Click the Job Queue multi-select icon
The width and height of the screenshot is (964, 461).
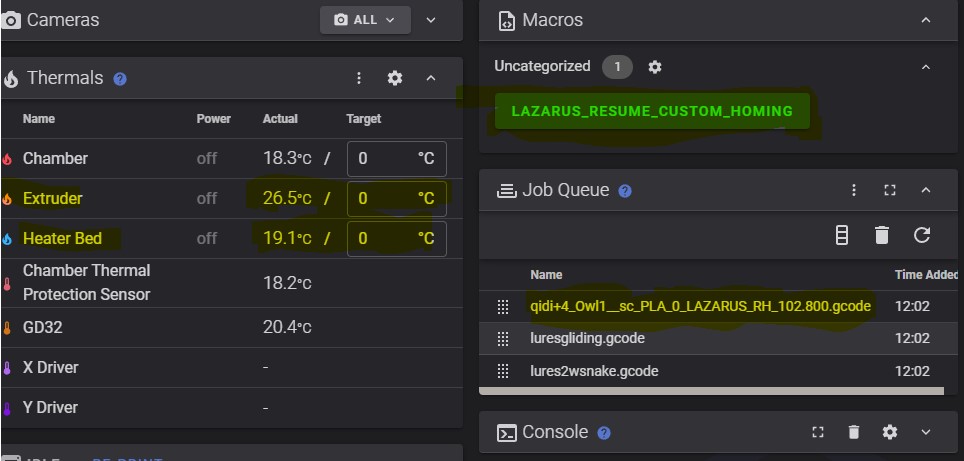click(x=842, y=235)
